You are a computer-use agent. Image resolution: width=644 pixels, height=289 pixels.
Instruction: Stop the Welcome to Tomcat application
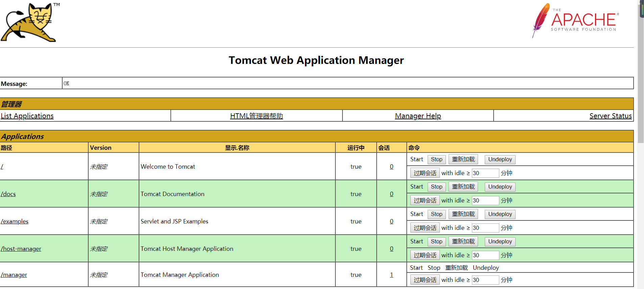(436, 160)
